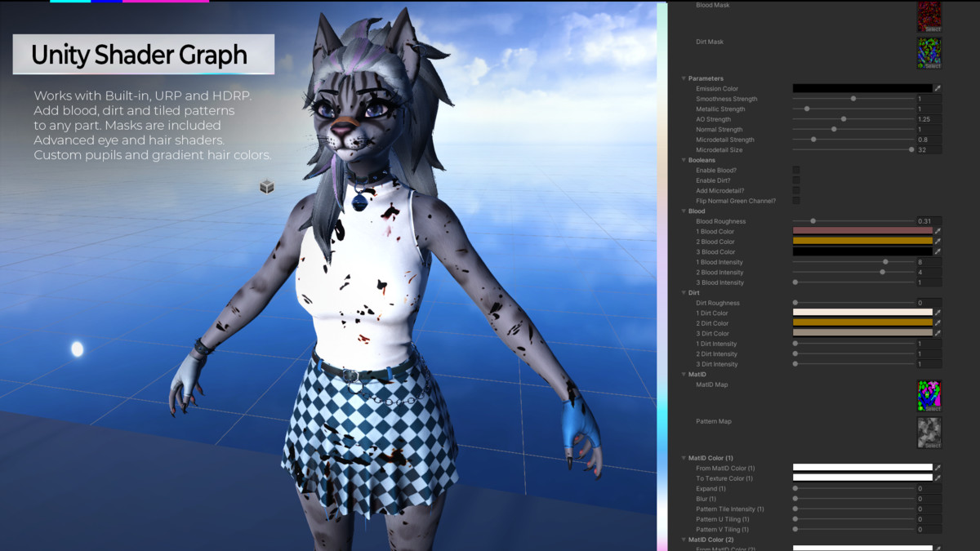Screen dimensions: 980x551
Task: Collapse the MatID Color (1) section
Action: point(684,458)
